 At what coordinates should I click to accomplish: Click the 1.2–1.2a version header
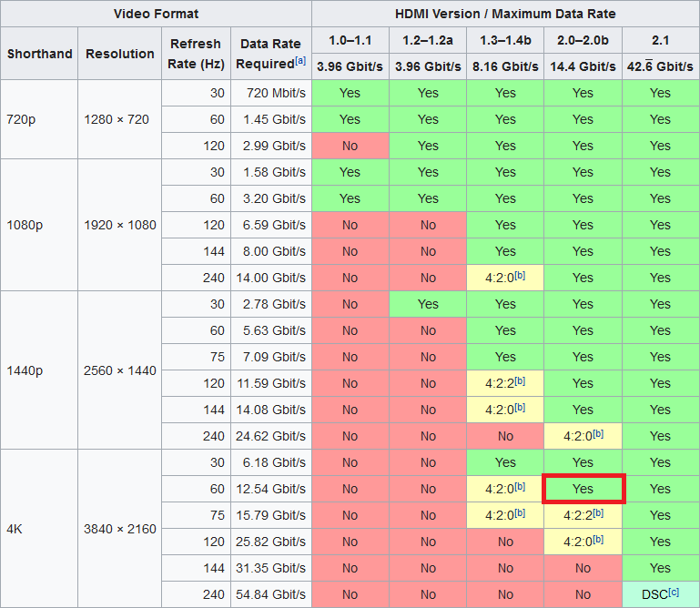pyautogui.click(x=428, y=41)
